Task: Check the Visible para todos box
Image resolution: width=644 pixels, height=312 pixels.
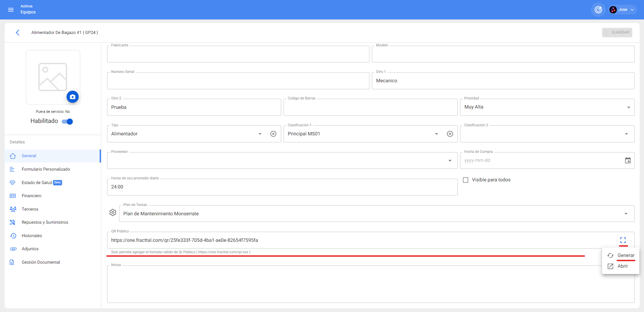Action: pyautogui.click(x=465, y=180)
